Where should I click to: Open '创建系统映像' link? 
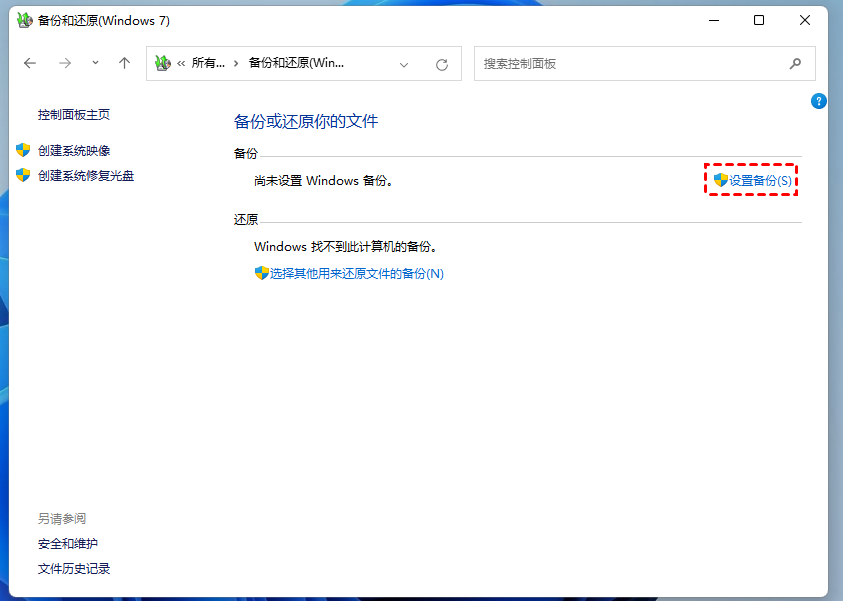74,151
